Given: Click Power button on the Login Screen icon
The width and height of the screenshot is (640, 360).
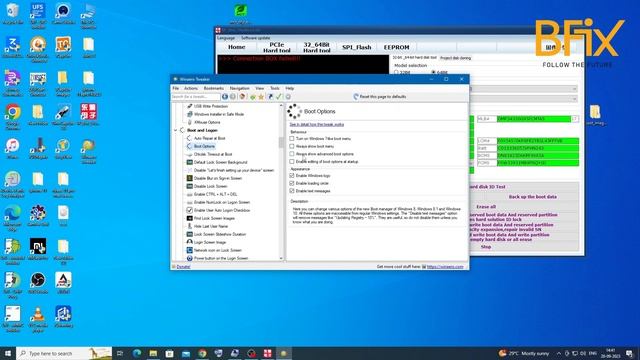Looking at the screenshot, I should (189, 258).
